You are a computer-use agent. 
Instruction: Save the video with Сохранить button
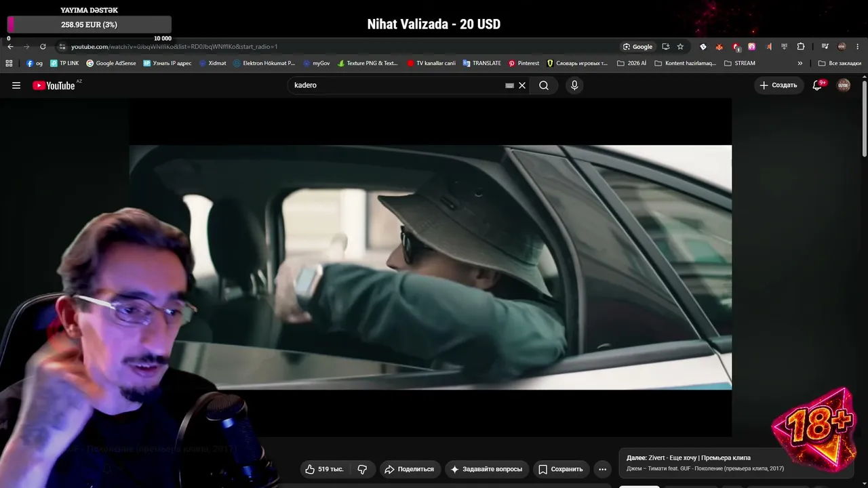pyautogui.click(x=560, y=469)
